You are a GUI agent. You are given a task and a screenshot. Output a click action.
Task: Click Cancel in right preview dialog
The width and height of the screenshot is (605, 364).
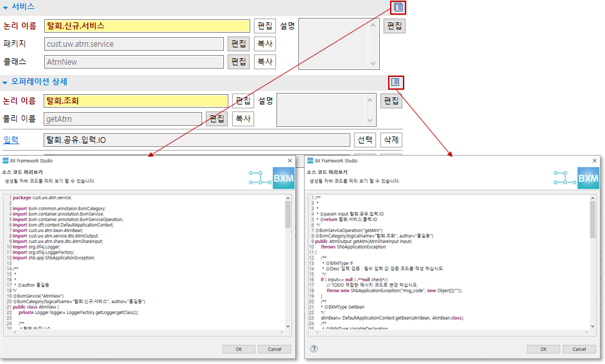tap(579, 349)
